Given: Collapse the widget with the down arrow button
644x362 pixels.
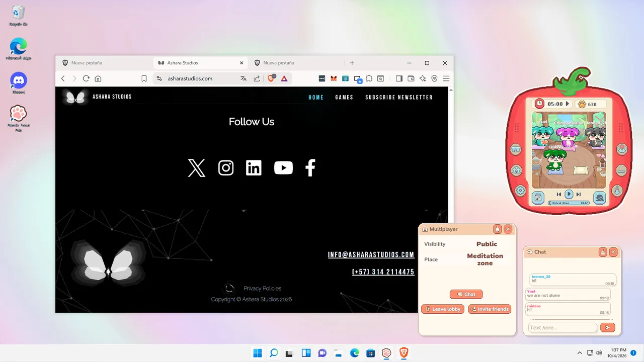Looking at the screenshot, I should pos(617,191).
